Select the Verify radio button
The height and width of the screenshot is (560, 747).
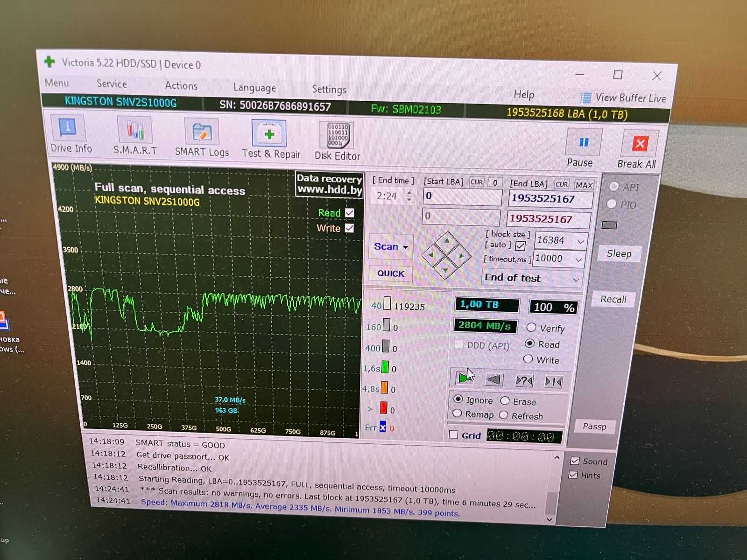tap(531, 327)
